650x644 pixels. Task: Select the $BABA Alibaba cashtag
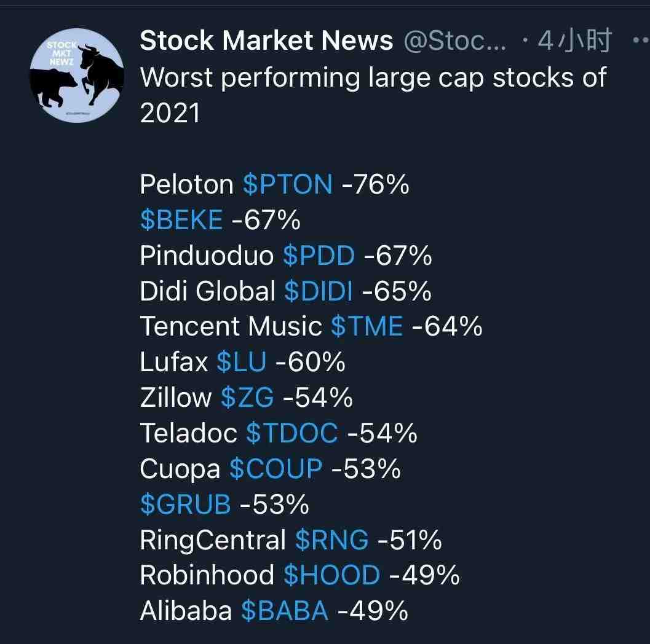[x=285, y=611]
